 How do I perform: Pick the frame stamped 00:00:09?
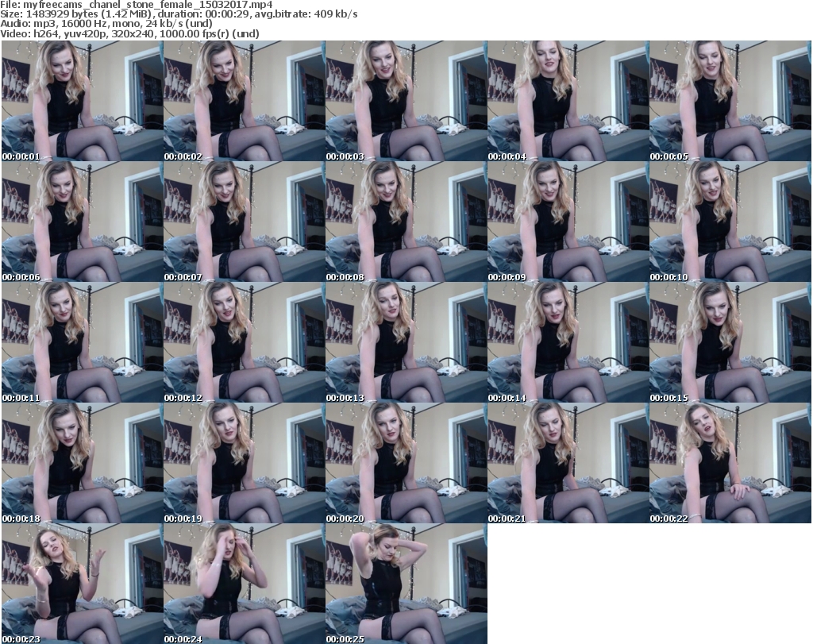point(568,222)
